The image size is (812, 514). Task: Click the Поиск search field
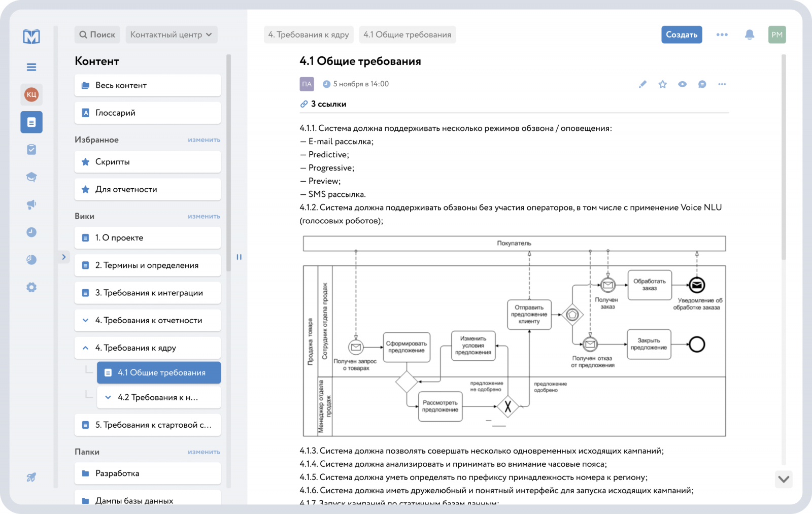click(97, 35)
